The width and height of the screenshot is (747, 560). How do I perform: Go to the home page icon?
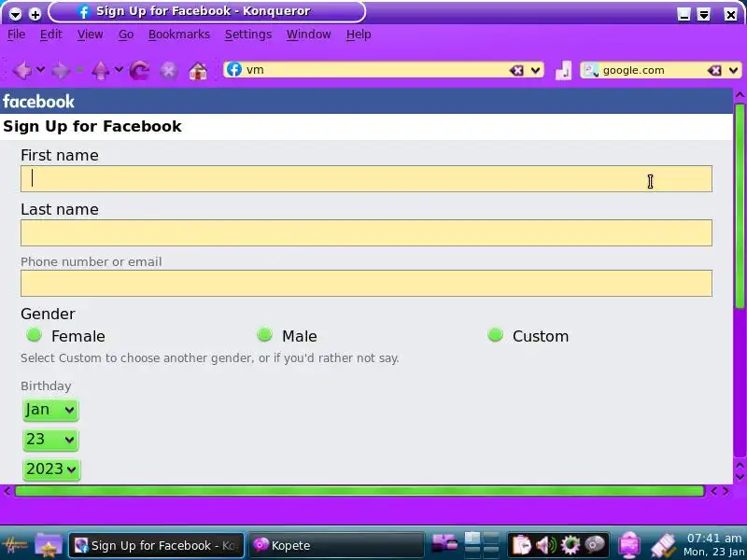[198, 71]
